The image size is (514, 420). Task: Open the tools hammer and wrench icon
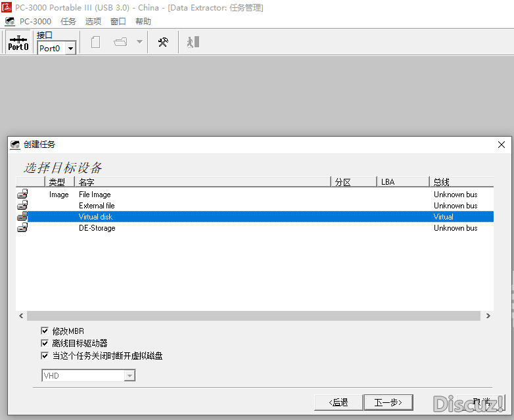point(163,42)
